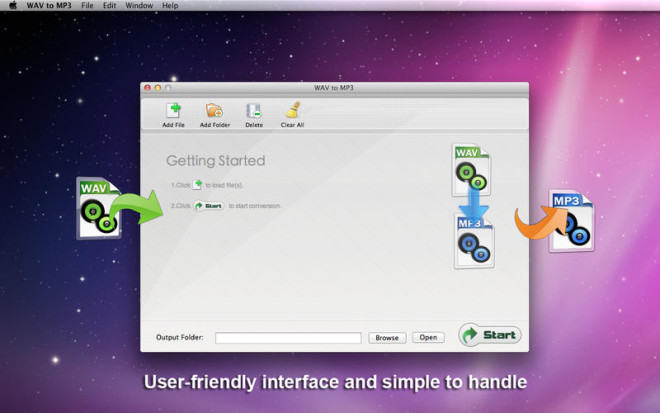Click the Open button beside Browse
660x413 pixels.
tap(428, 337)
